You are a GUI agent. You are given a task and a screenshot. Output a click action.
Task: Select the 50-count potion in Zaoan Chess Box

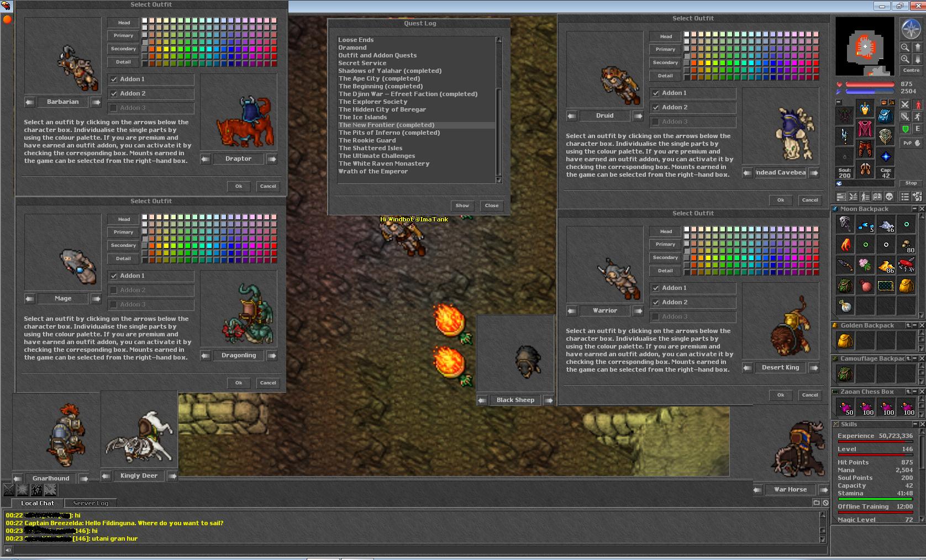[x=845, y=408]
